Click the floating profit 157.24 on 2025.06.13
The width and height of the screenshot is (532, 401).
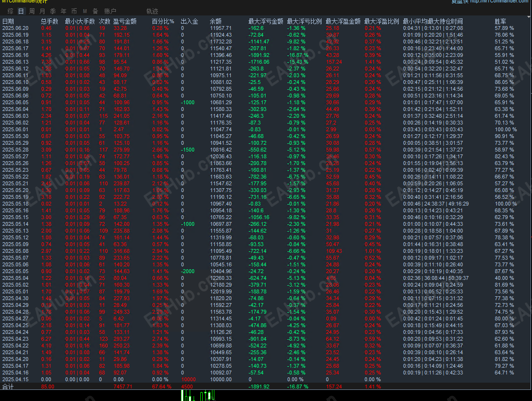334,62
